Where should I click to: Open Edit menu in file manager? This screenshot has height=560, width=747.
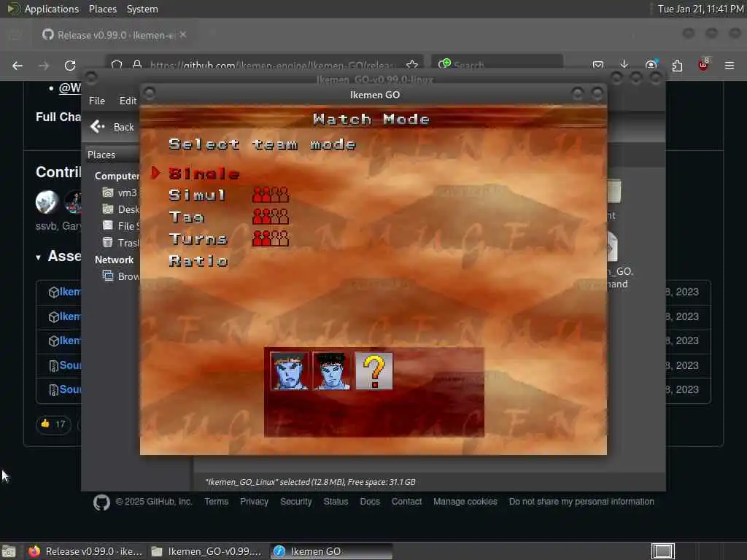coord(128,101)
